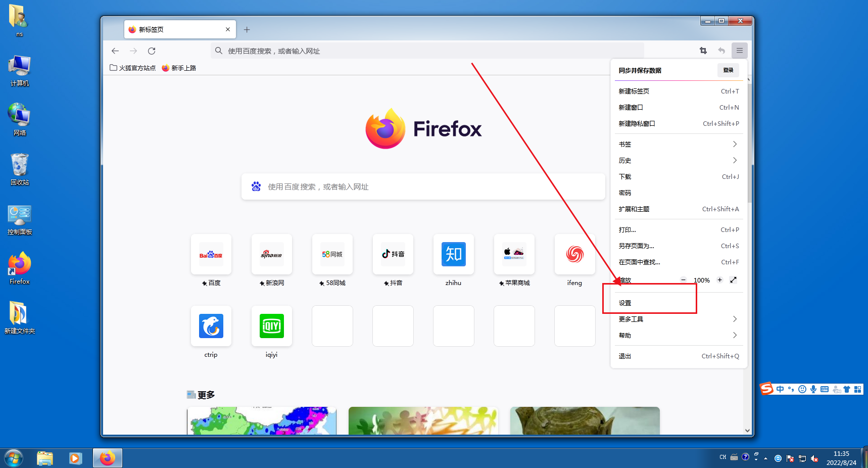Close the 新标签页 tab
This screenshot has height=468, width=868.
click(228, 29)
